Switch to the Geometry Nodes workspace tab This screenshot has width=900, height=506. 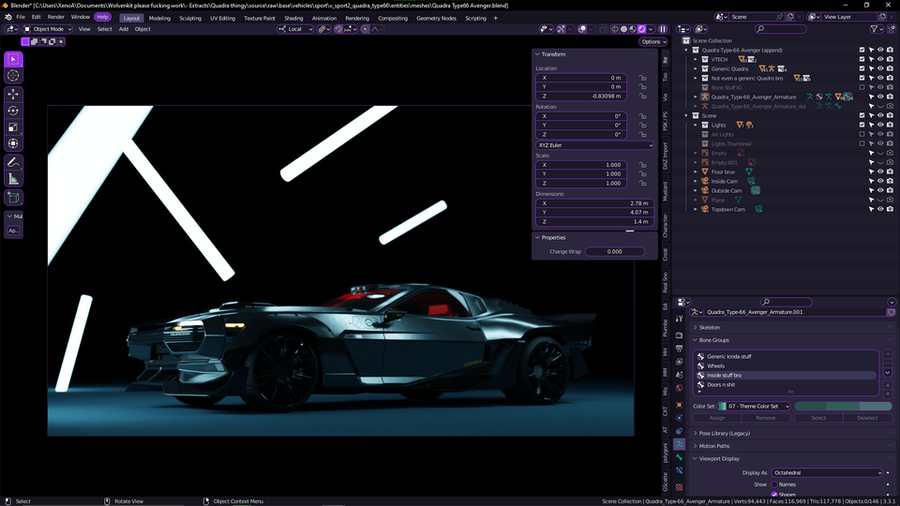(x=436, y=18)
